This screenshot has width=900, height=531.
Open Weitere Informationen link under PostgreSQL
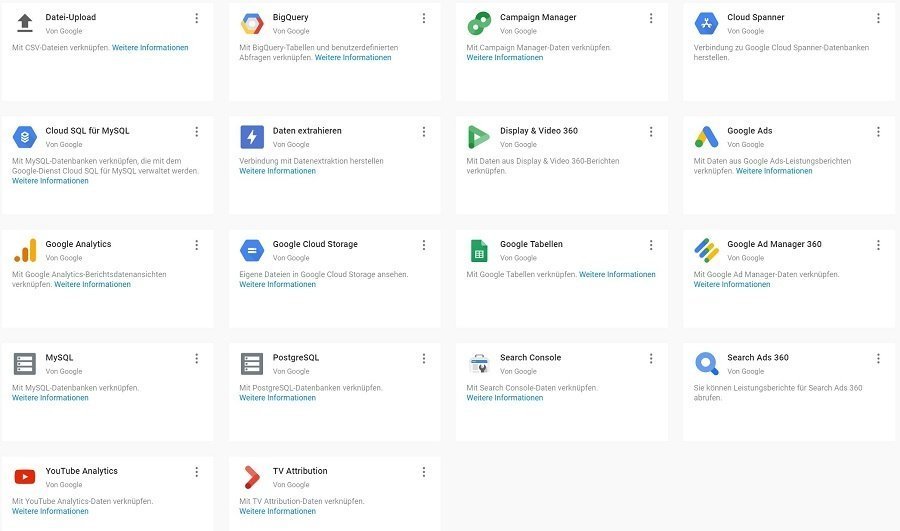coord(277,398)
